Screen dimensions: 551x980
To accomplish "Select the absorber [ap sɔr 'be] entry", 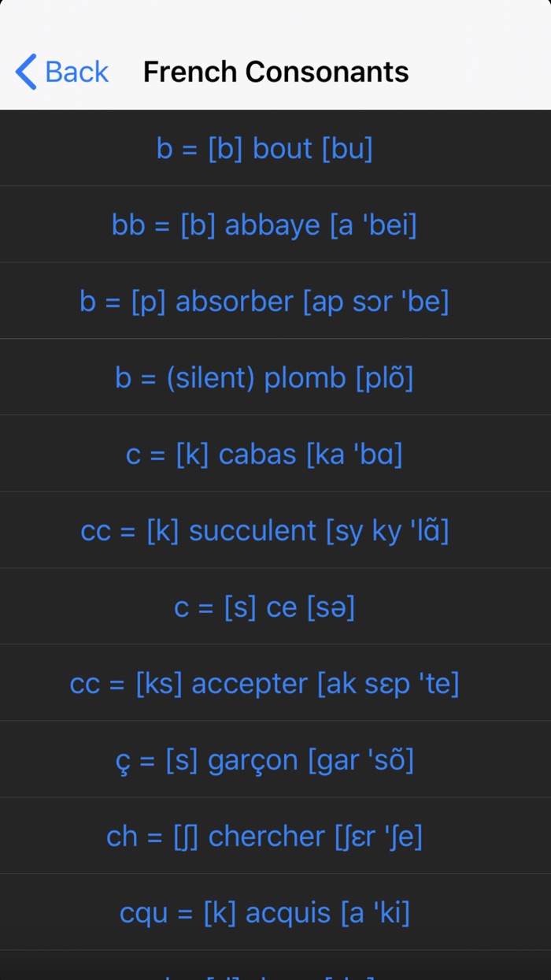I will pyautogui.click(x=275, y=300).
